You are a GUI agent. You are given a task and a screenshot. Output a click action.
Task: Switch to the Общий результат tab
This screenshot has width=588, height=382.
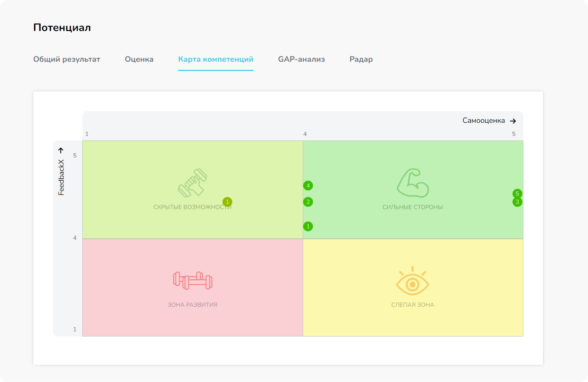click(x=67, y=59)
